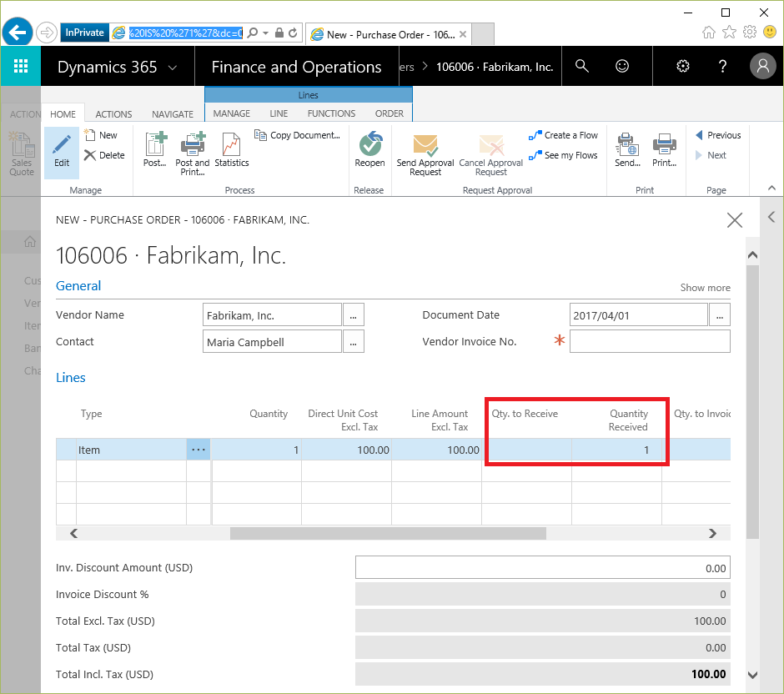This screenshot has height=694, width=784.
Task: Open the address bar search dropdown arrow
Action: [265, 33]
